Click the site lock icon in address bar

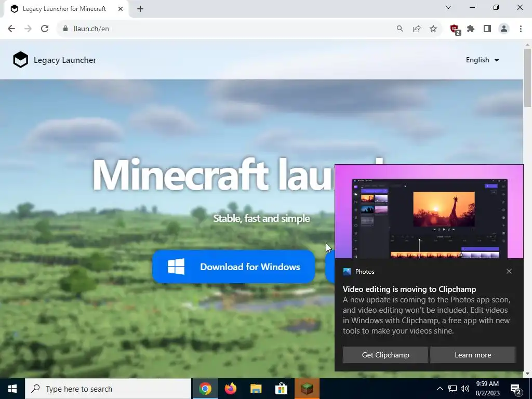click(65, 29)
